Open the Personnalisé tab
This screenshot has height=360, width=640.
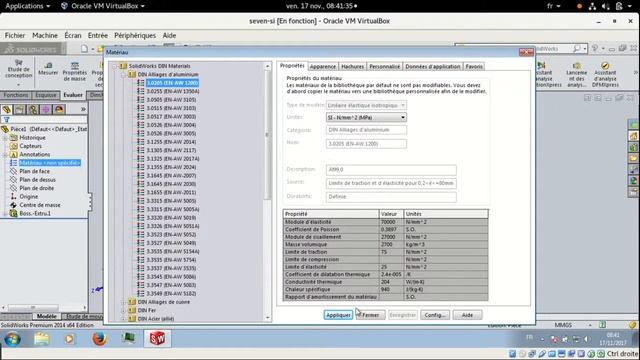tap(384, 66)
